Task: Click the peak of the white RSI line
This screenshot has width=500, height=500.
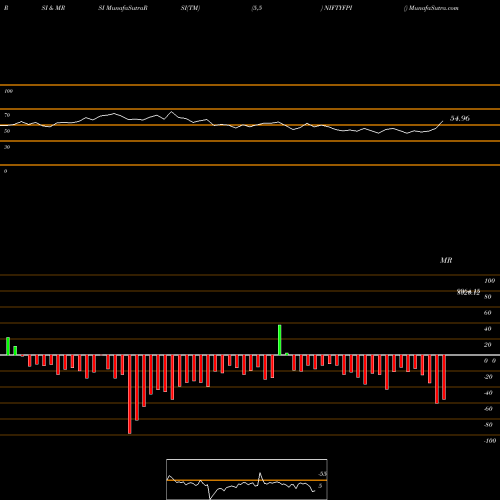Action: pyautogui.click(x=172, y=112)
